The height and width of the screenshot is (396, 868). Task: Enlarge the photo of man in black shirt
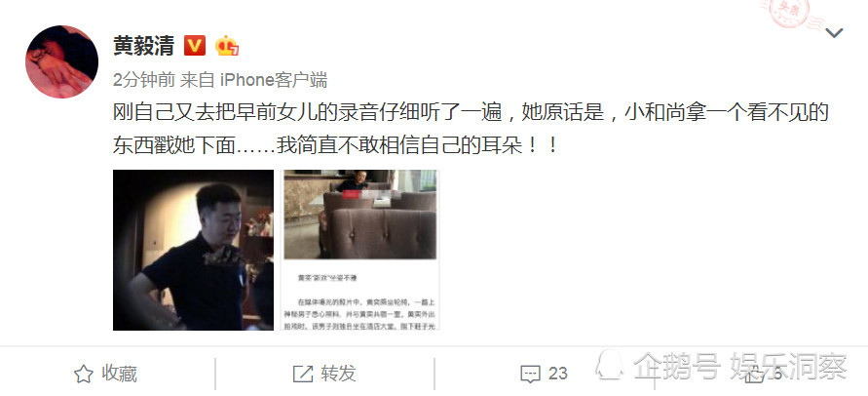coord(193,250)
